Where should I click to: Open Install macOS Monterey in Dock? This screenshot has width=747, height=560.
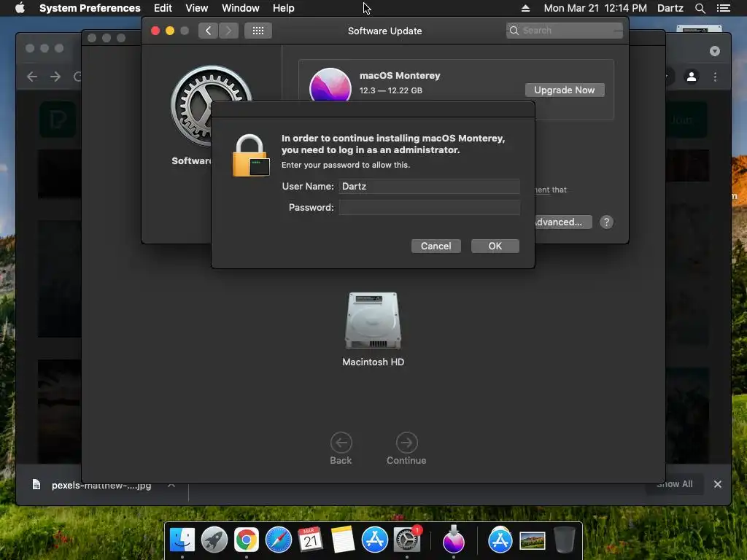coord(454,540)
